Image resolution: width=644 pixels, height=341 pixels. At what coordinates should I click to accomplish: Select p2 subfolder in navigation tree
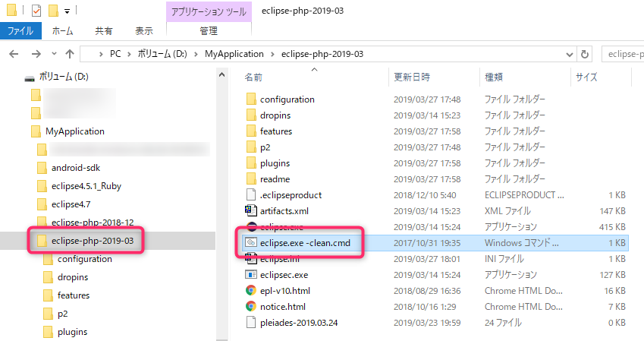click(62, 314)
